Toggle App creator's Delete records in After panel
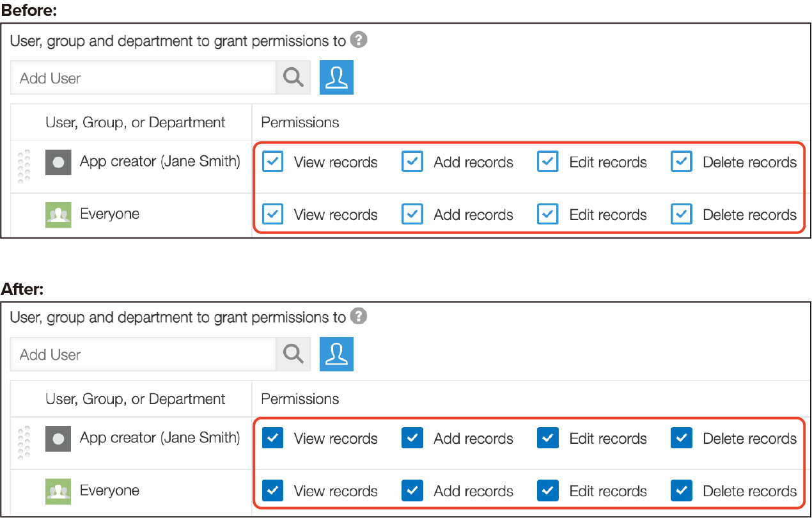This screenshot has width=812, height=518. 682,438
